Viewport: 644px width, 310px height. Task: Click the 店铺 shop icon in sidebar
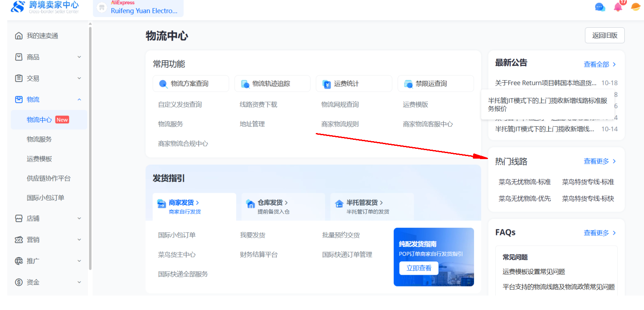point(18,218)
